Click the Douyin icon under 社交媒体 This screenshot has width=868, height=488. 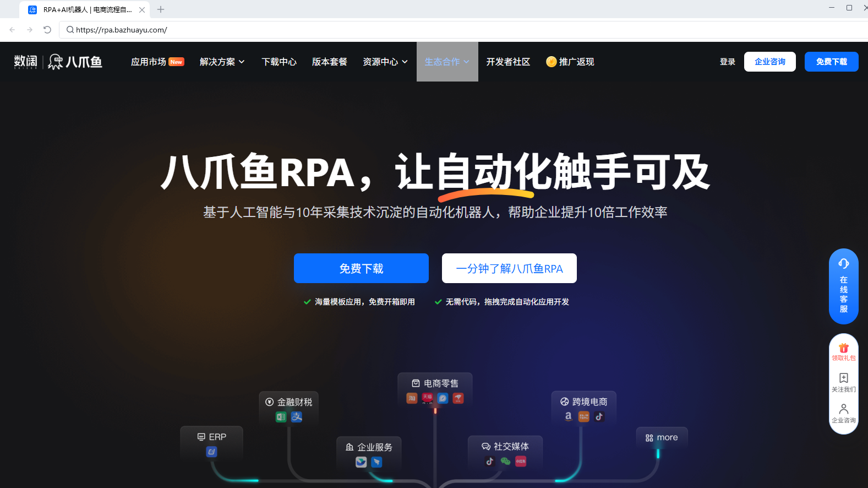point(490,462)
